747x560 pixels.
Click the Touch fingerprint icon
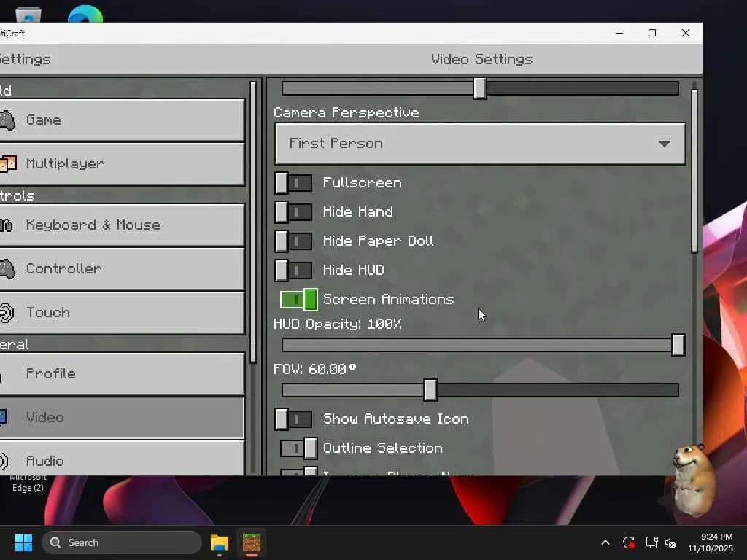[x=7, y=313]
